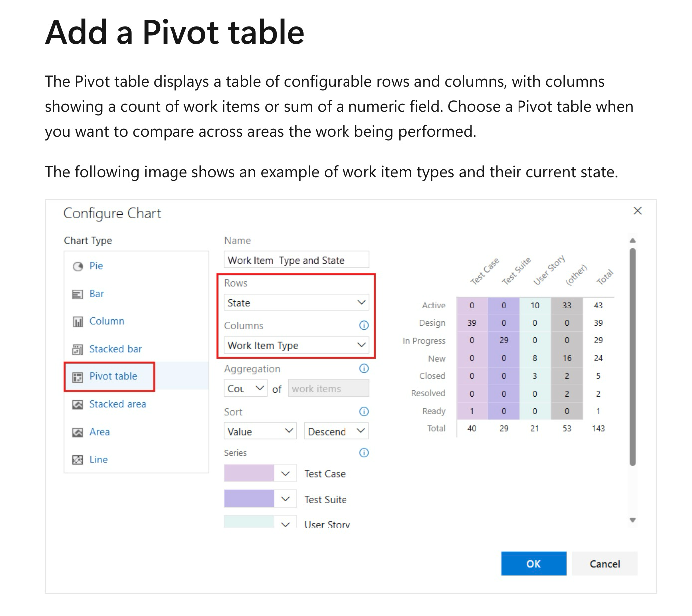Change the Test Suite color swatch
This screenshot has height=616, width=692.
point(248,498)
